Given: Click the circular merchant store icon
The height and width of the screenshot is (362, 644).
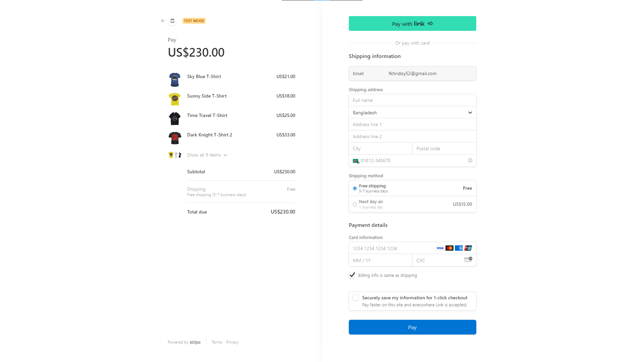Looking at the screenshot, I should tap(172, 21).
